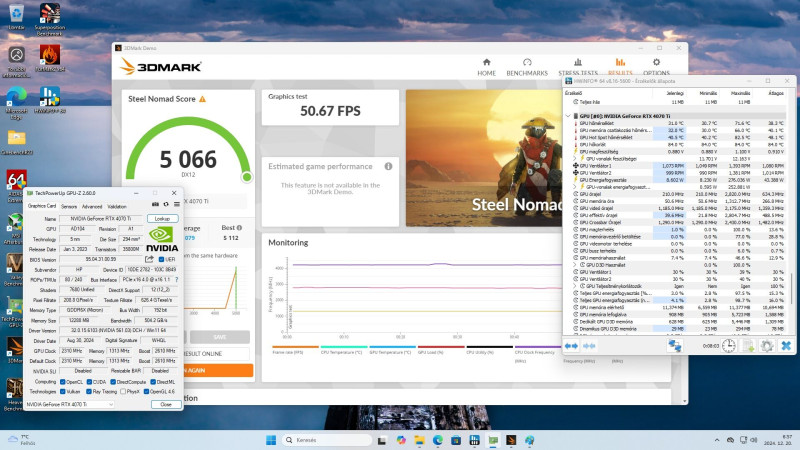Click the SAVE button in 3DMark

(220, 337)
